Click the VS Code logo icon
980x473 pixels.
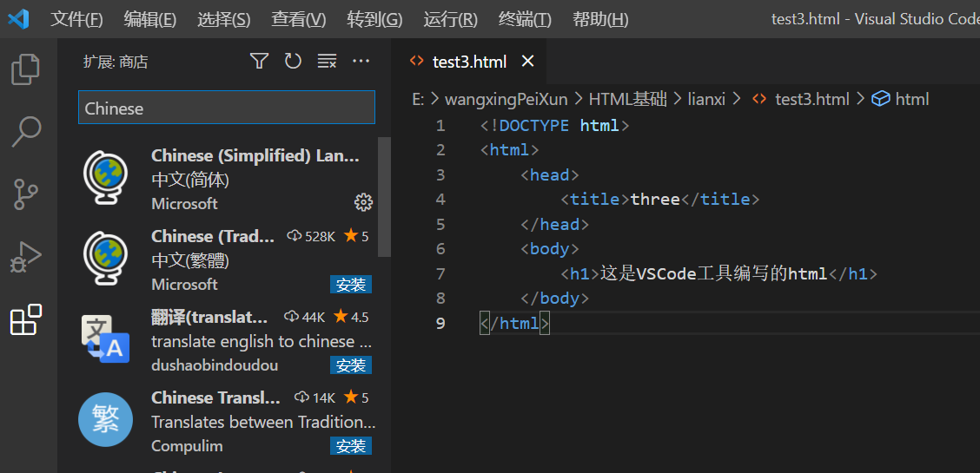pos(18,19)
